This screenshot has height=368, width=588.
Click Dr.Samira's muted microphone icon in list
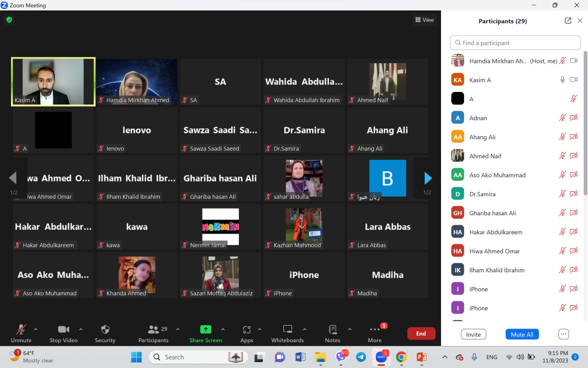(x=562, y=194)
